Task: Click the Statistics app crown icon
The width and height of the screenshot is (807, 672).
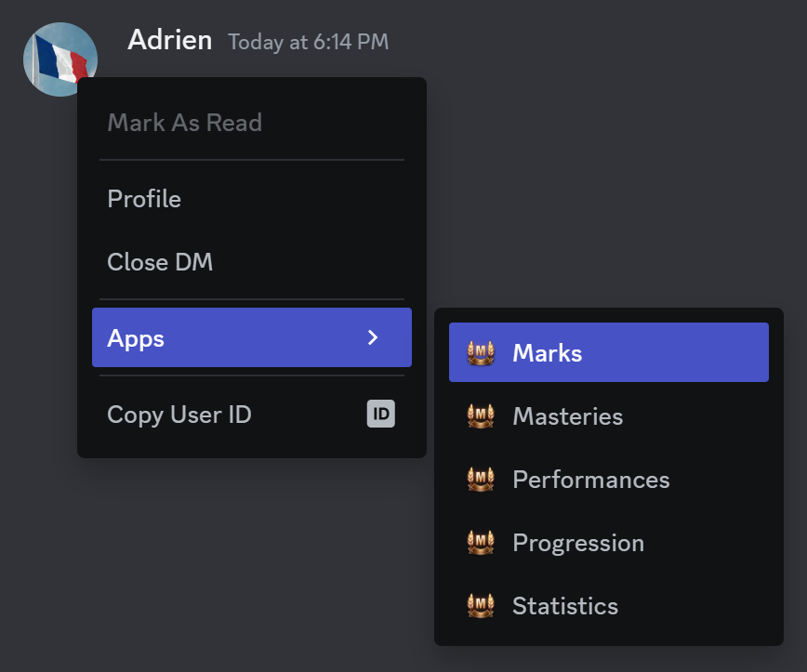Action: tap(480, 606)
